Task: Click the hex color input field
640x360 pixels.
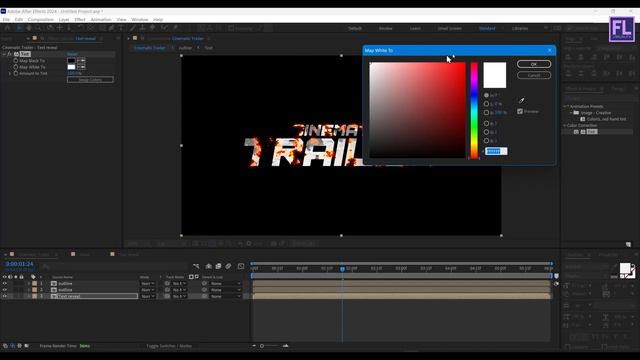Action: pos(496,151)
